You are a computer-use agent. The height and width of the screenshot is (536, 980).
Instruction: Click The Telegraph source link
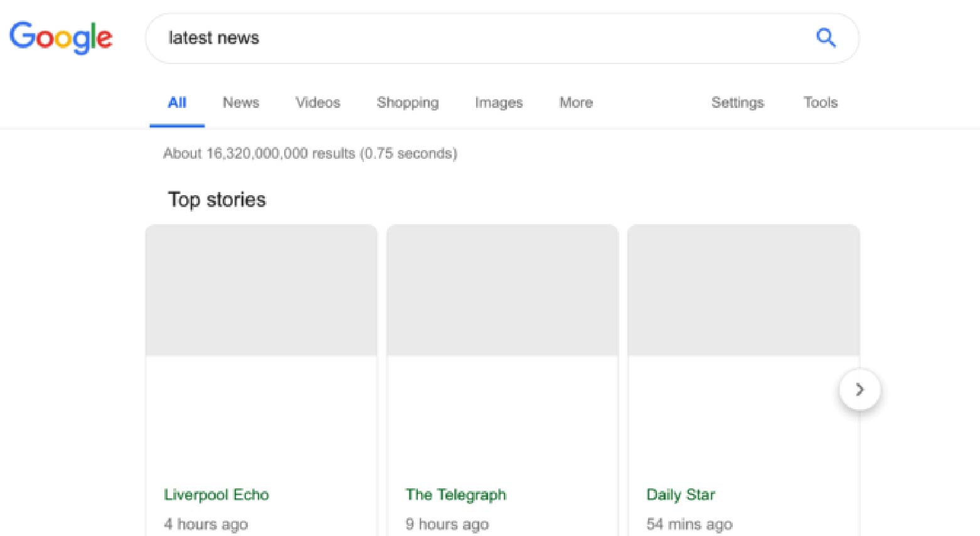456,495
